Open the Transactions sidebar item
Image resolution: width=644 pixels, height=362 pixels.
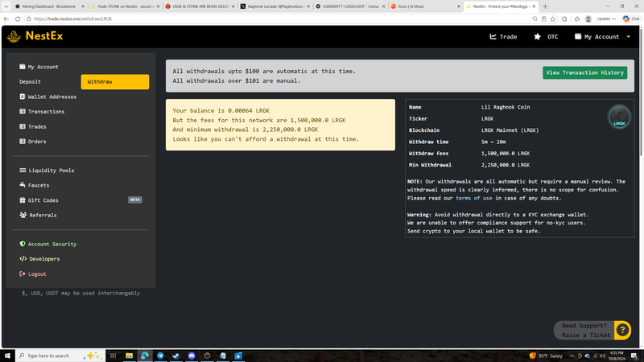click(42, 111)
